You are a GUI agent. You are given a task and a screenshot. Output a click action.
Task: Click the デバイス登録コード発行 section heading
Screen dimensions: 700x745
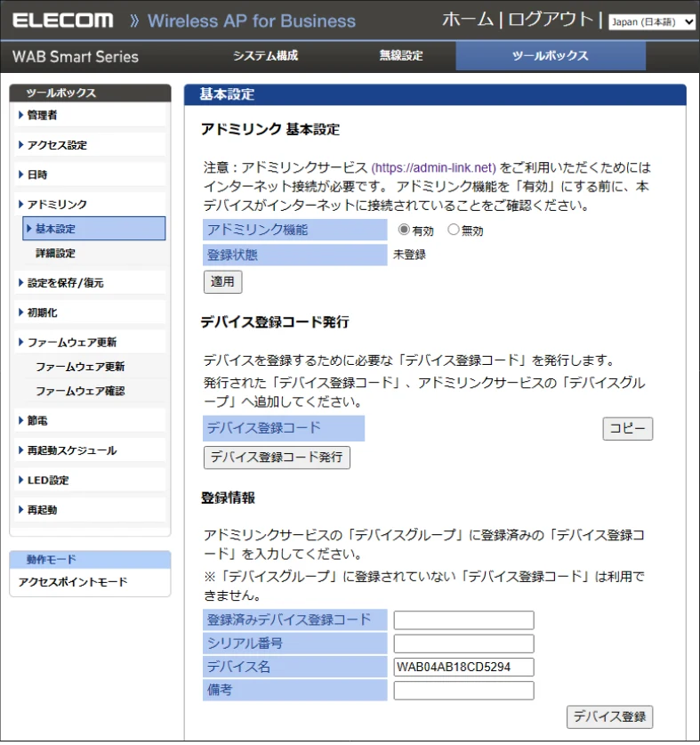[275, 322]
